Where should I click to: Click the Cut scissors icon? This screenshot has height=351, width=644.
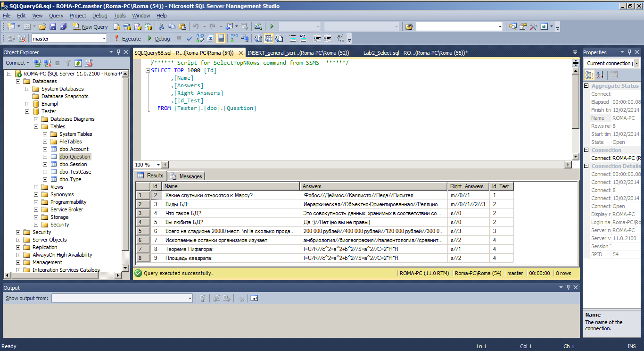(161, 27)
